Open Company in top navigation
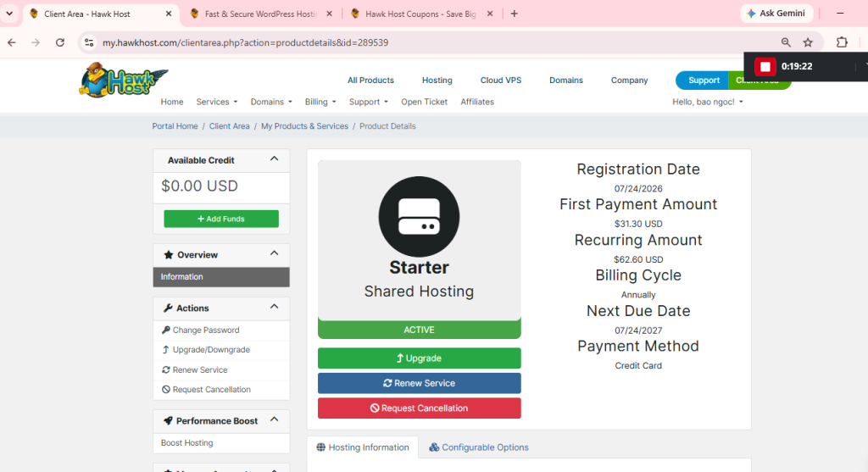 click(630, 81)
